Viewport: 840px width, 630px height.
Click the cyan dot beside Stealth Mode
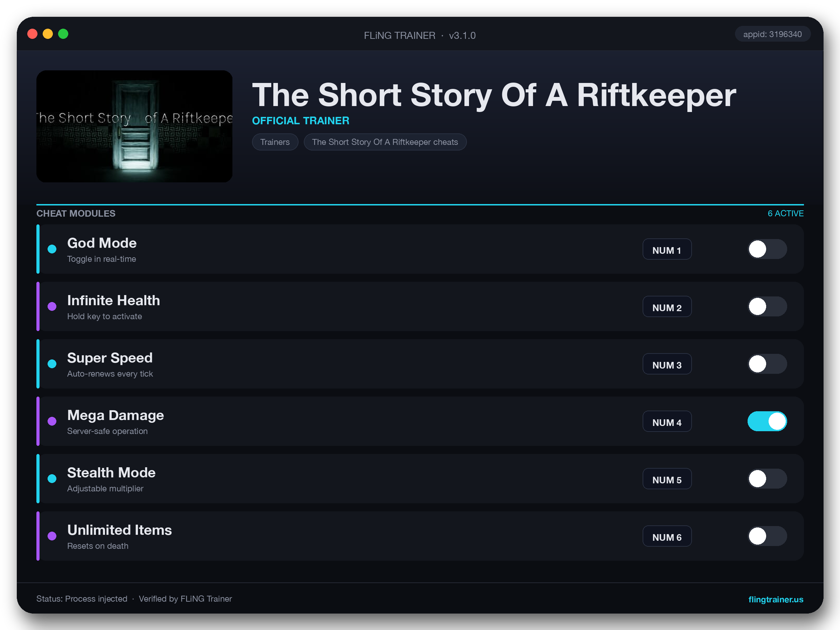[x=52, y=478]
